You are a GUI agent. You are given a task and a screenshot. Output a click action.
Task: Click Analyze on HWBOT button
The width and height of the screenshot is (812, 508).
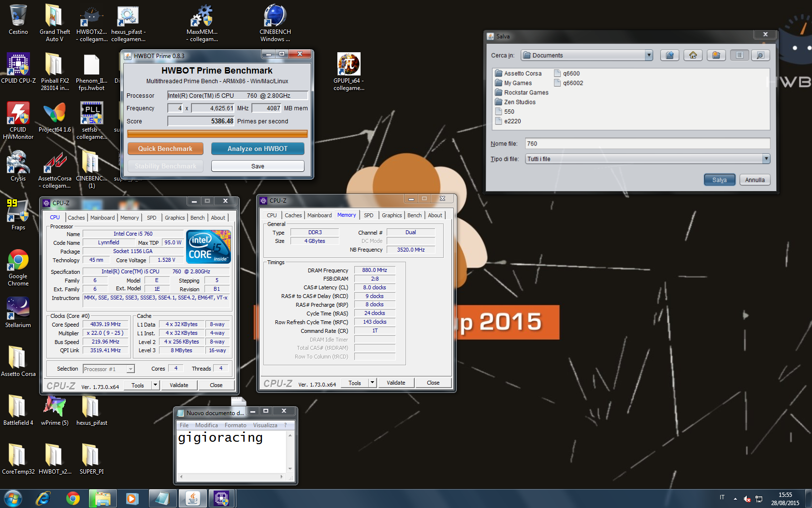[258, 149]
